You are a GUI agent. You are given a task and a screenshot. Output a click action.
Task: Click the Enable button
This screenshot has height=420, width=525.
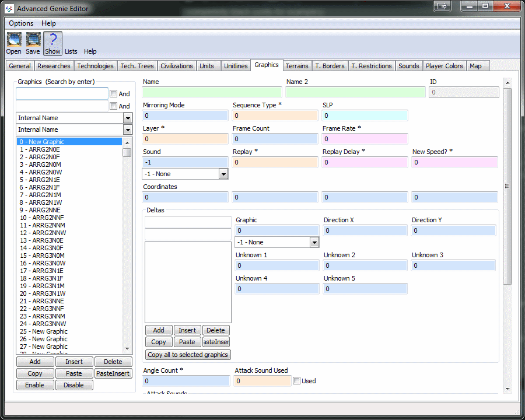(35, 385)
